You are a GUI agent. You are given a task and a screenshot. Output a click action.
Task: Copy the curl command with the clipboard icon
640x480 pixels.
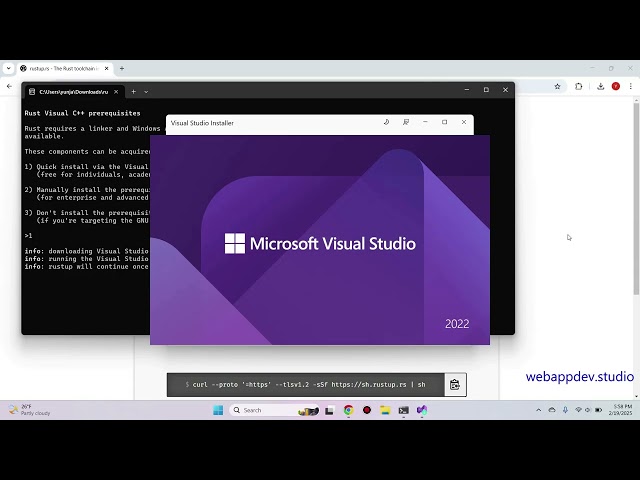[x=455, y=384]
